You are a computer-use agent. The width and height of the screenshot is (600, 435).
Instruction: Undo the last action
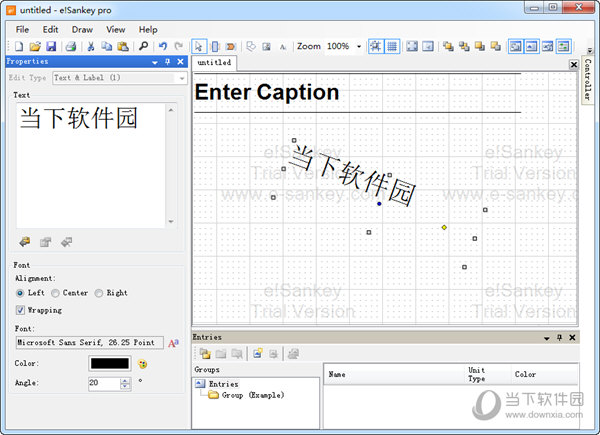[x=163, y=47]
